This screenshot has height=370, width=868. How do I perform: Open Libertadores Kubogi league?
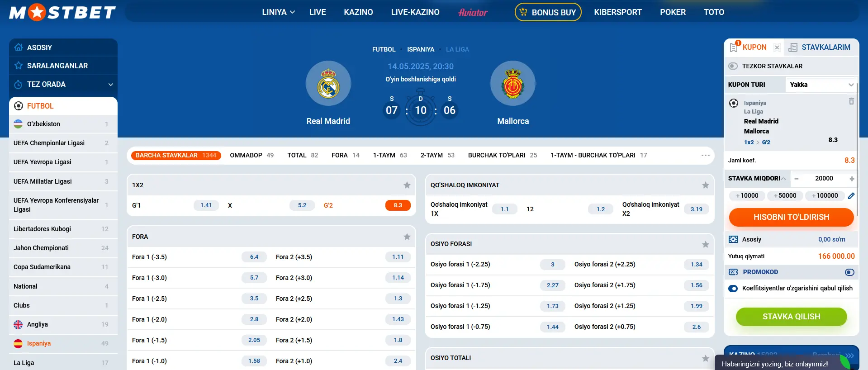click(x=63, y=229)
